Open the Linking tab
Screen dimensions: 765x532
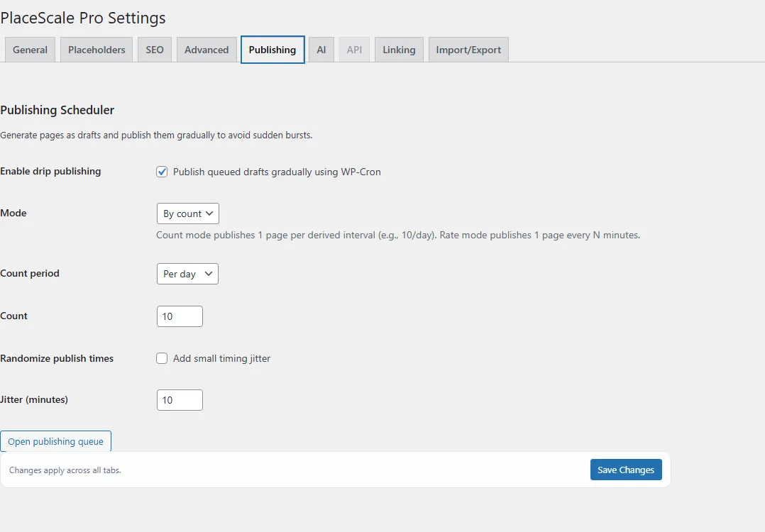(x=398, y=50)
